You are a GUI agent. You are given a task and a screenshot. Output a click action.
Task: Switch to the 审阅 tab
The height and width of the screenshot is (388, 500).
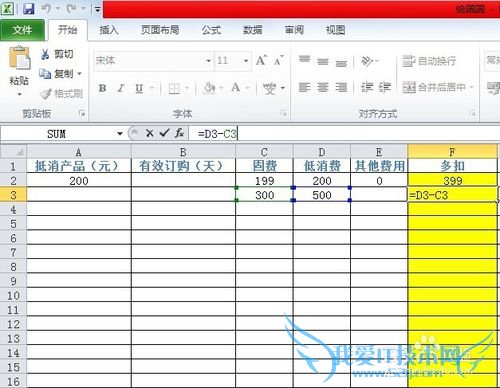point(294,30)
